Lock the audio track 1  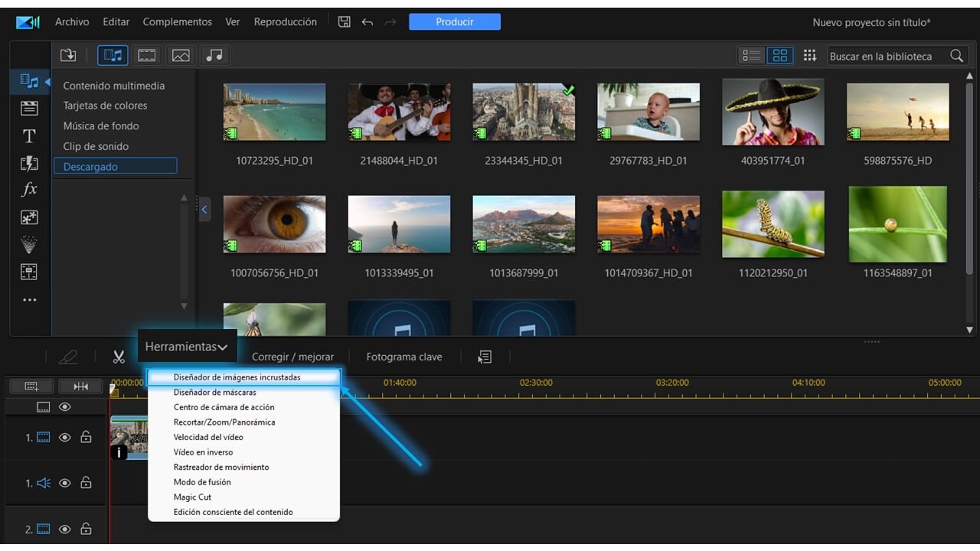pyautogui.click(x=87, y=483)
